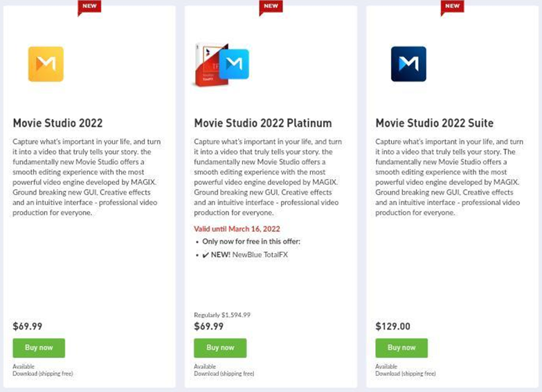The width and height of the screenshot is (542, 392).
Task: Click the light blue Platinum M icon
Action: click(x=234, y=64)
